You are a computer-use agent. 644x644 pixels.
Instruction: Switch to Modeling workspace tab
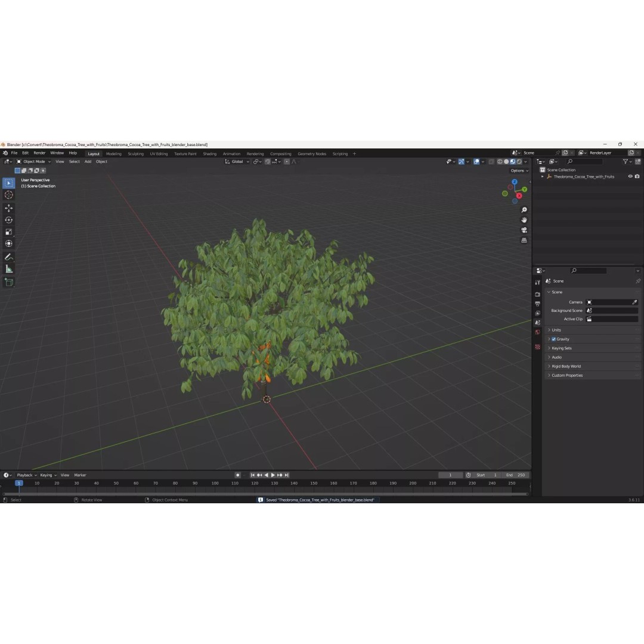(114, 154)
